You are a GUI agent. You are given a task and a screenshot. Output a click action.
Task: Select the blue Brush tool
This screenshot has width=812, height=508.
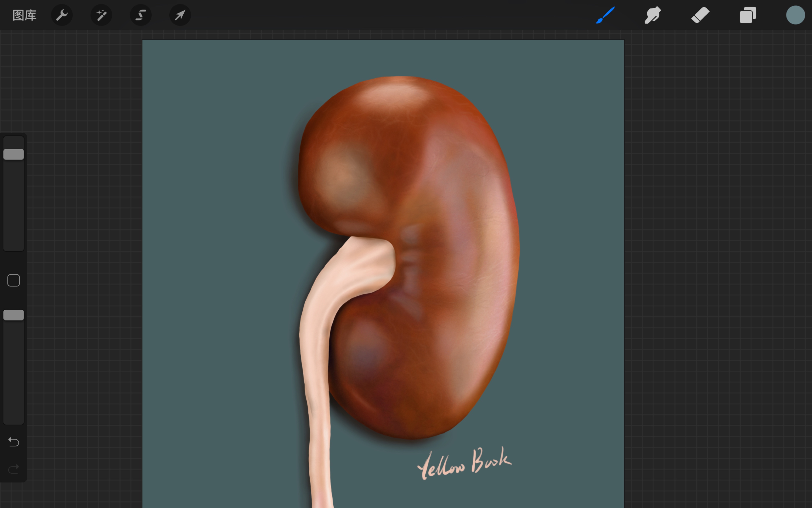605,15
